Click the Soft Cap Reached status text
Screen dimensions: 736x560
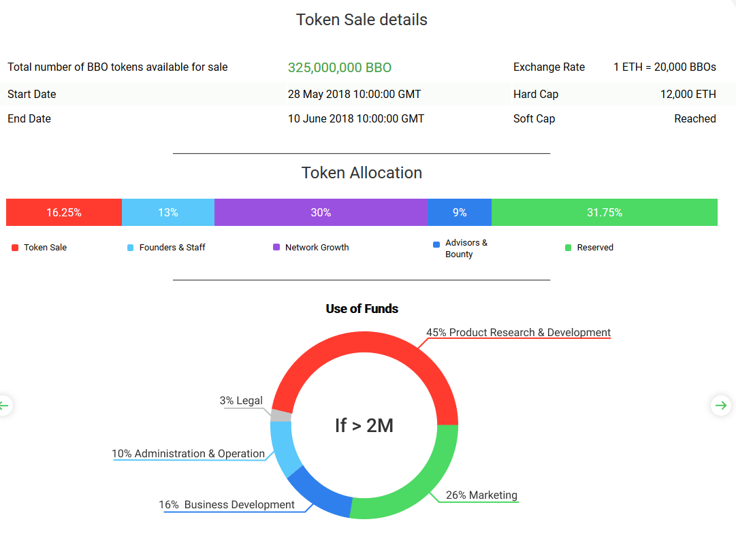click(694, 118)
